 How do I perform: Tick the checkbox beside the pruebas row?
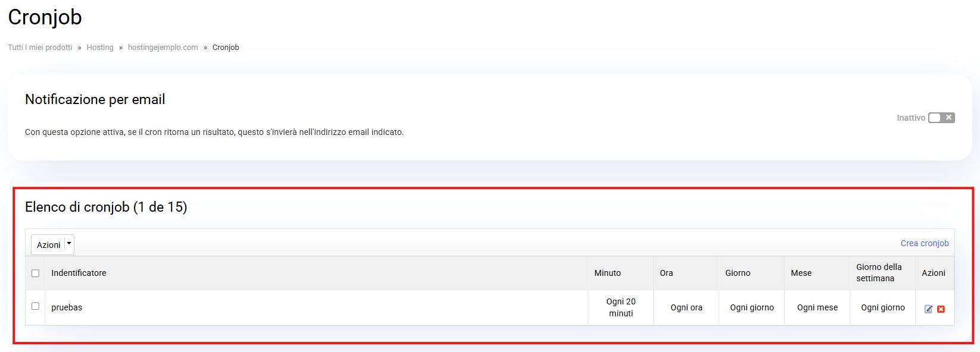pyautogui.click(x=35, y=306)
